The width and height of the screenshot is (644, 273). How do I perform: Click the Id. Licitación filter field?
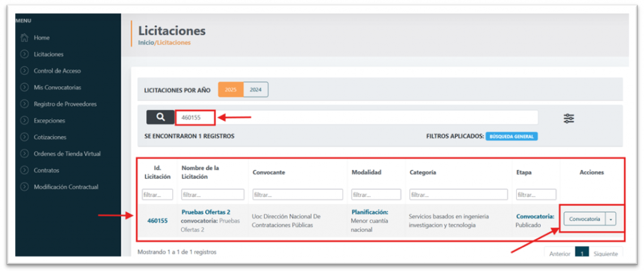[x=158, y=194]
